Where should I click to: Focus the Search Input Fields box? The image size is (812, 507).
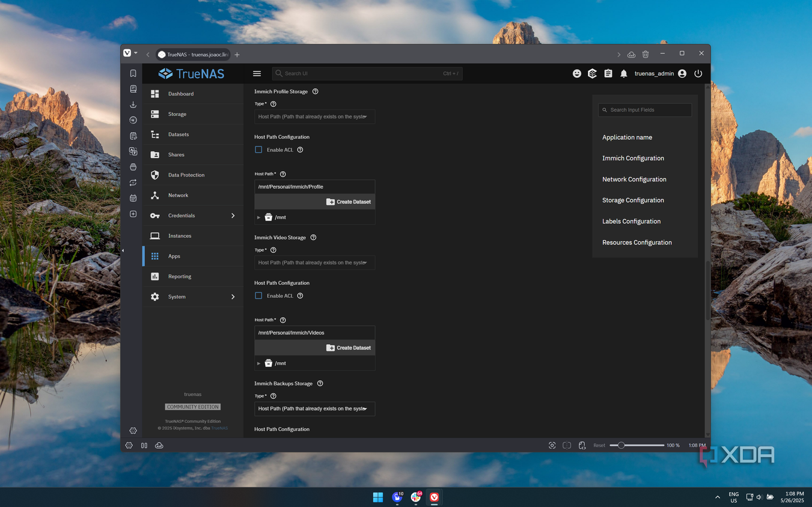click(645, 110)
